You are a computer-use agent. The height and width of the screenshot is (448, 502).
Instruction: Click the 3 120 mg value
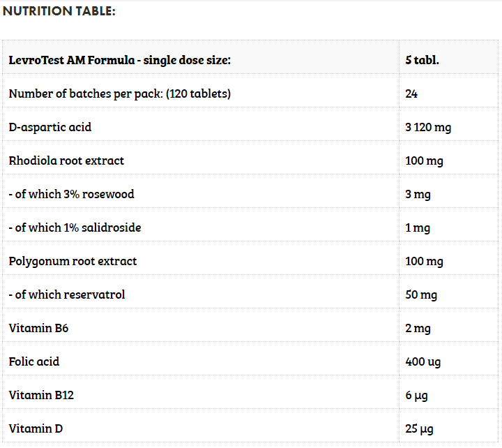[428, 128]
